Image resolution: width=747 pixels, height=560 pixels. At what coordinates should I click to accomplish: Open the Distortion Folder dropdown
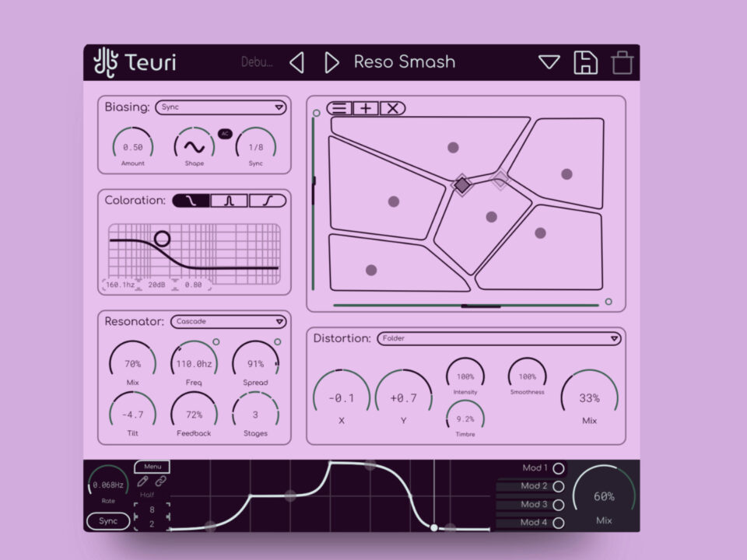(499, 338)
